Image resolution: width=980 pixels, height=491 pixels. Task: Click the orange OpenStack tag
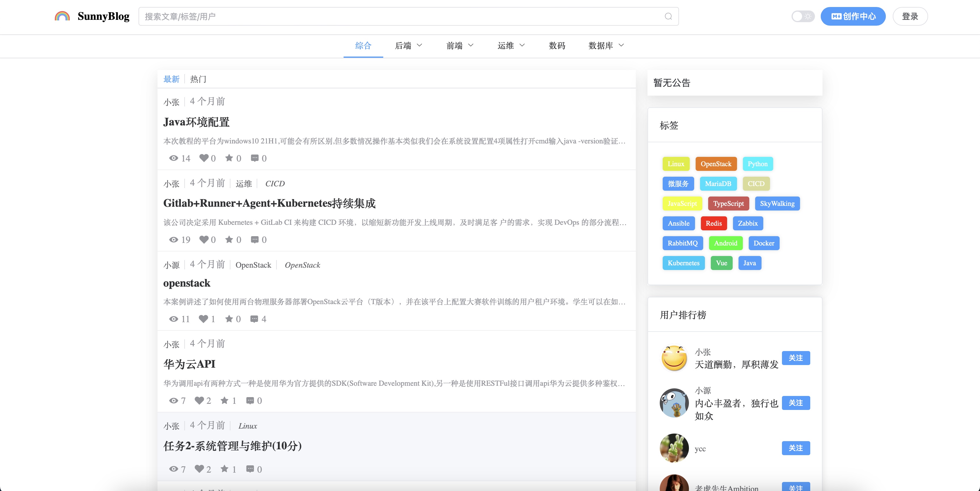716,164
